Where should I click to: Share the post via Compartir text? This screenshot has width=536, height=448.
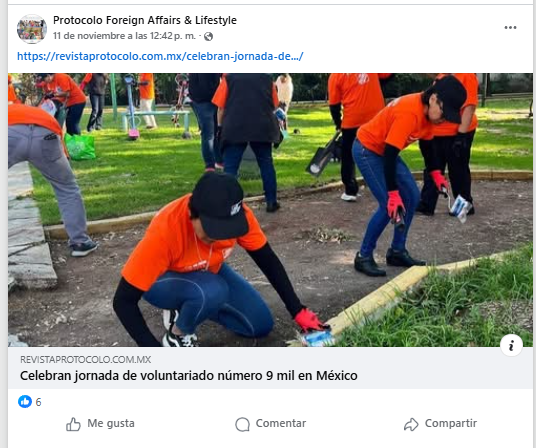[451, 423]
